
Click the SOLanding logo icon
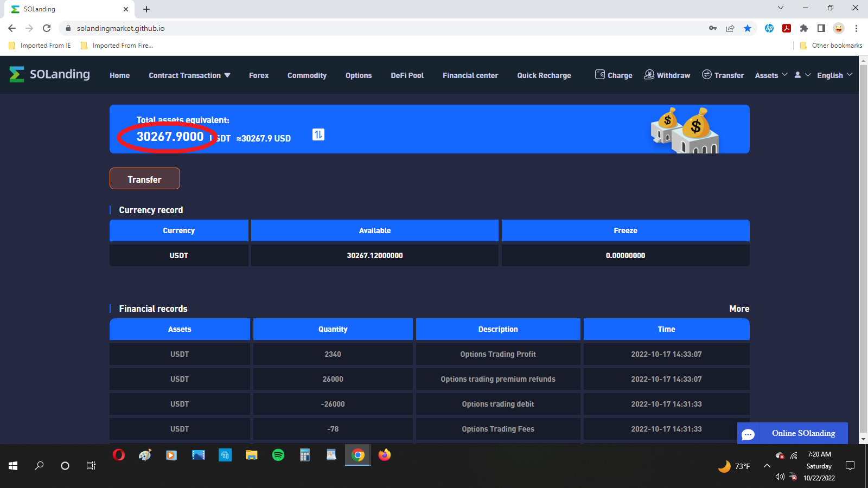tap(17, 74)
